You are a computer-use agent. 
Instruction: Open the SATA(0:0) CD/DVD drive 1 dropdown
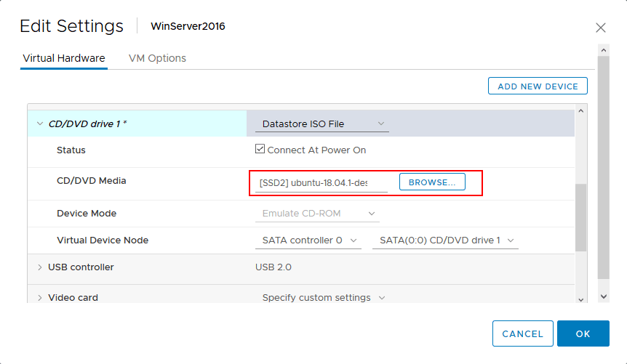pyautogui.click(x=444, y=240)
